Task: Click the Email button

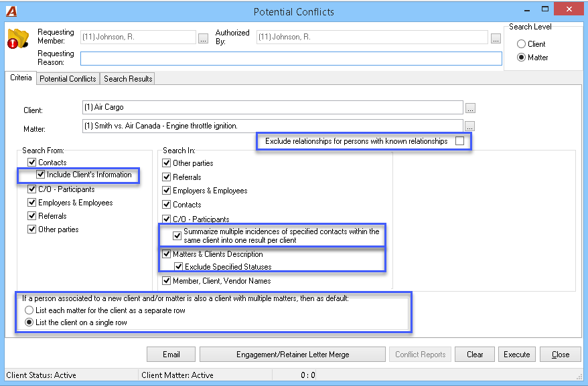Action: pos(171,354)
